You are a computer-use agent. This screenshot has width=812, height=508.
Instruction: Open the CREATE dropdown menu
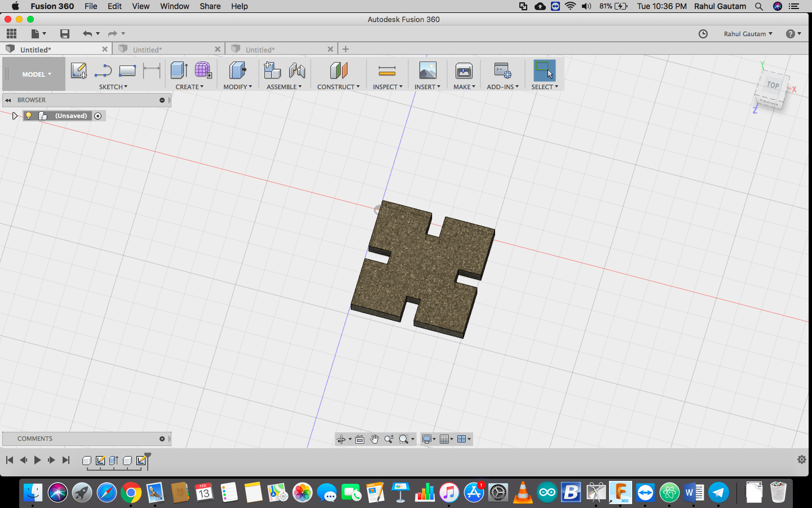point(189,87)
